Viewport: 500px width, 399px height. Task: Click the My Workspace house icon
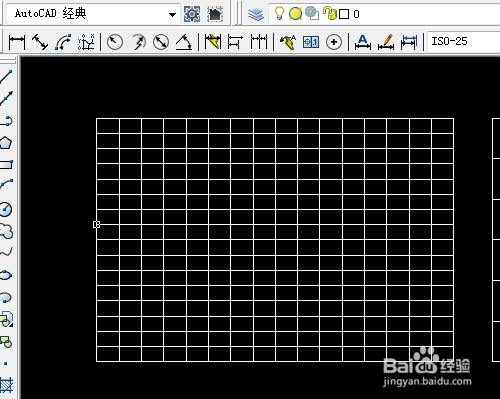(x=215, y=14)
